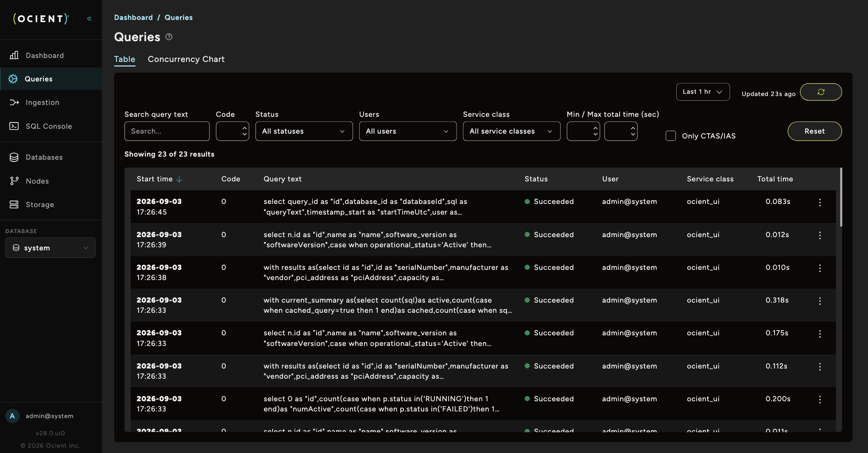Open the All statuses dropdown
This screenshot has width=868, height=453.
coord(304,131)
